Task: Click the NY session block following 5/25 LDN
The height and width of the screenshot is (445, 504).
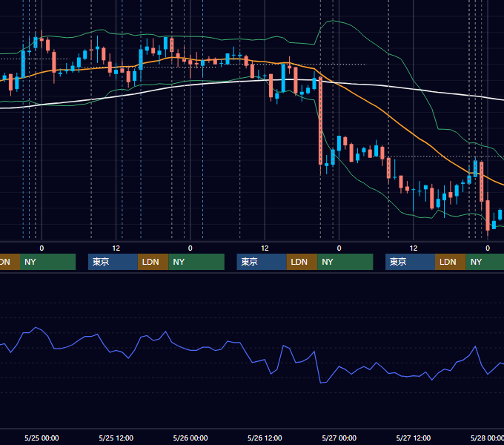Action: (x=196, y=262)
